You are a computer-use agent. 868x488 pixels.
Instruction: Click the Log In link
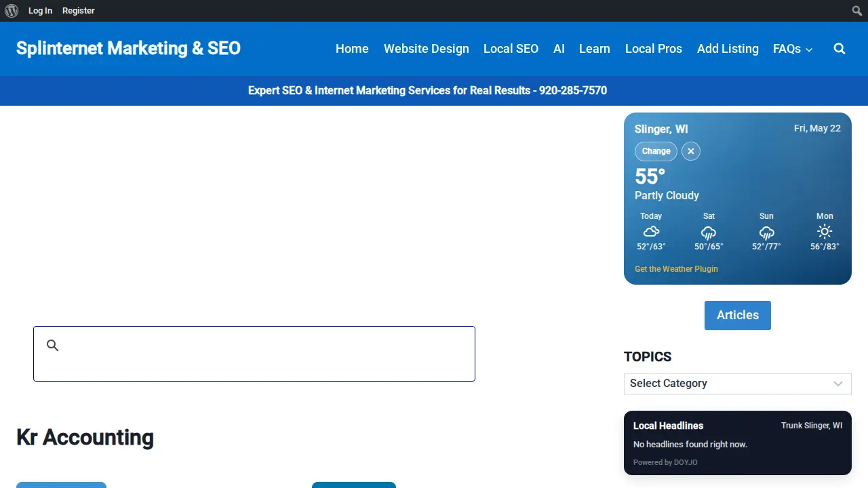point(40,11)
